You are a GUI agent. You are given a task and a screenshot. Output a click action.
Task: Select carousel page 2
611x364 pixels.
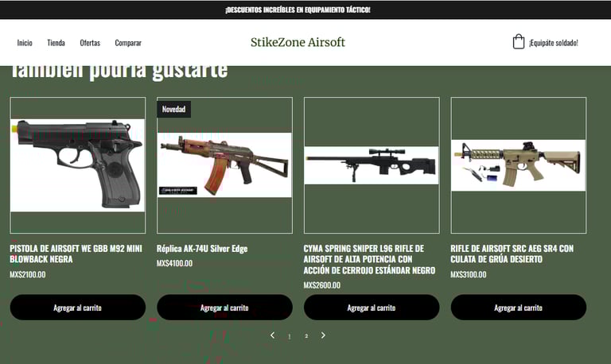306,336
